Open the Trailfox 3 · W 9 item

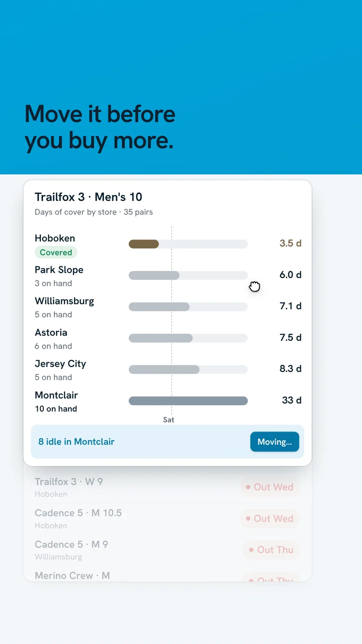pyautogui.click(x=167, y=487)
